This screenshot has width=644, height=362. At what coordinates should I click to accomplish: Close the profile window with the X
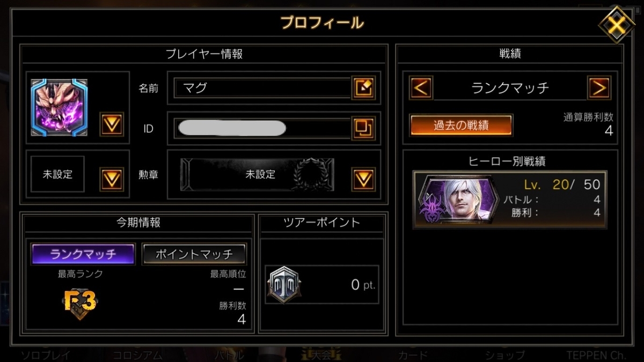pos(617,24)
